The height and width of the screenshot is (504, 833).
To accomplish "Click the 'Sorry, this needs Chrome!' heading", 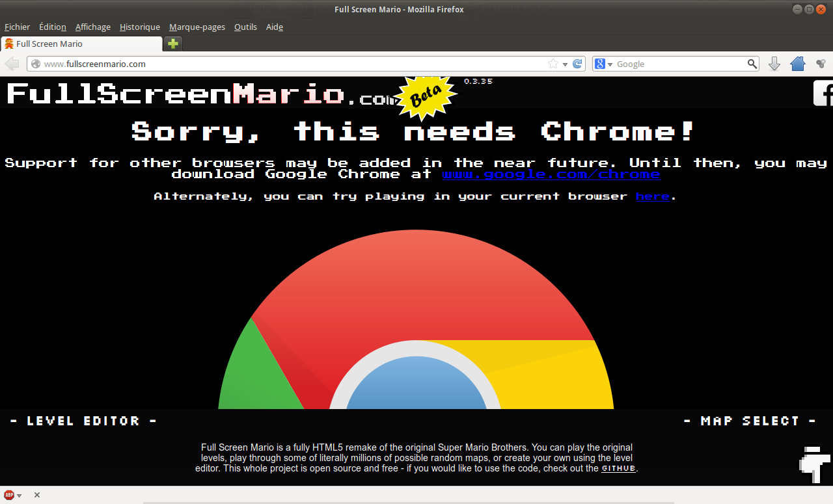I will (413, 131).
